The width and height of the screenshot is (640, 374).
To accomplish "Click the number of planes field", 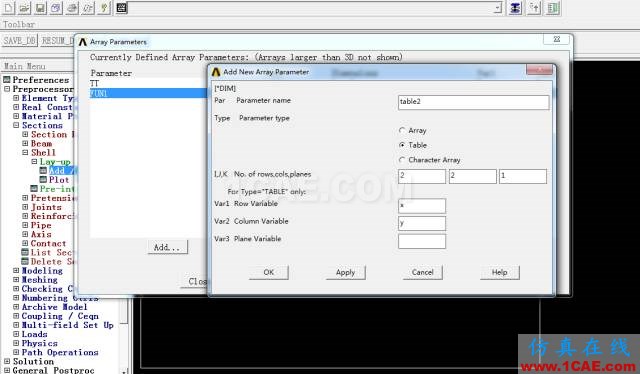I will [522, 176].
